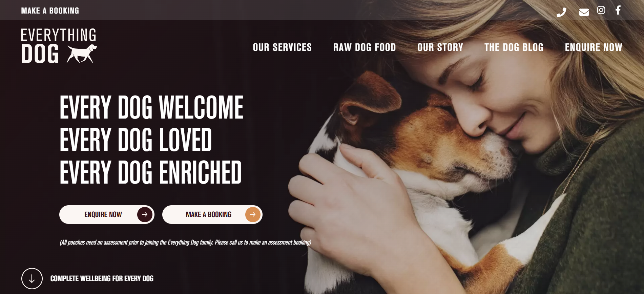Click the Enquire Now hero button
Screen dimensions: 644x294
tap(107, 214)
